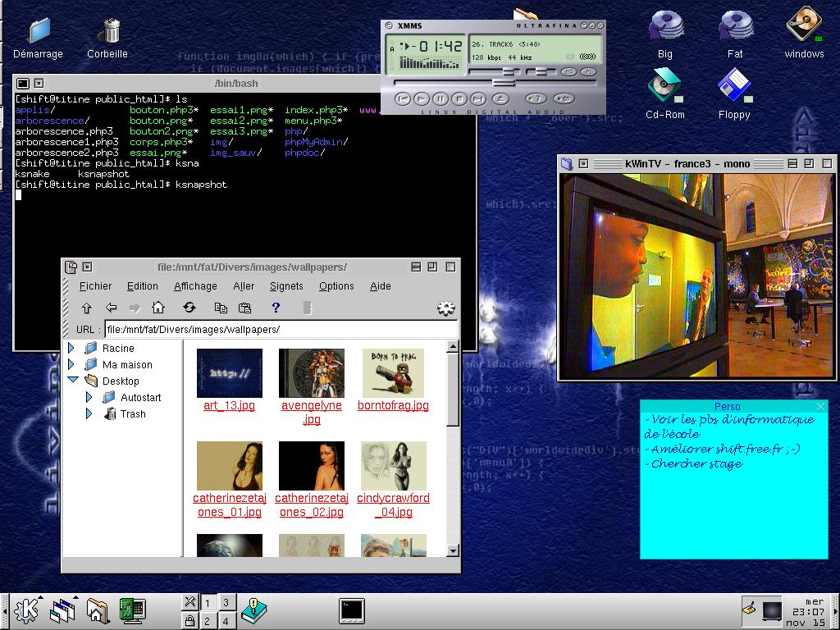Pause playback in XMMS player

point(440,98)
